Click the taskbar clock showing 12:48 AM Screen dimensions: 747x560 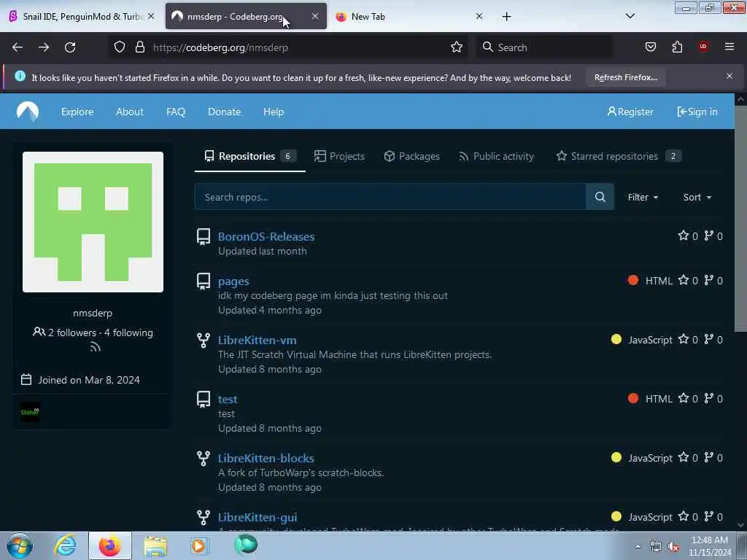(710, 545)
